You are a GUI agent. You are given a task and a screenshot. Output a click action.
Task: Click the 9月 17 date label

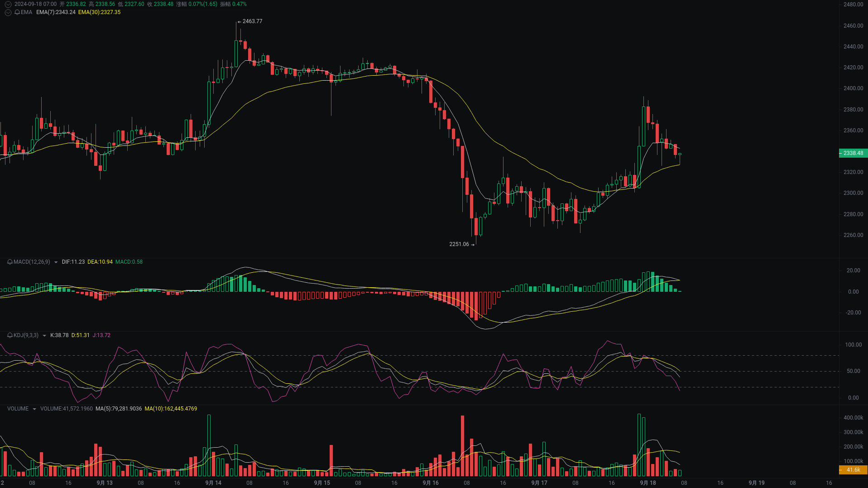click(x=539, y=483)
